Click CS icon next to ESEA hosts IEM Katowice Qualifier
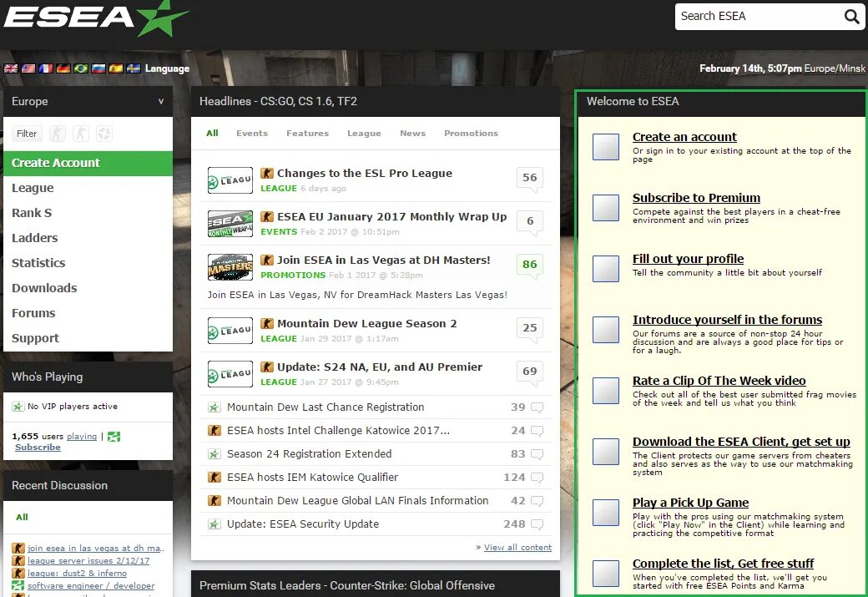The image size is (868, 597). [214, 477]
